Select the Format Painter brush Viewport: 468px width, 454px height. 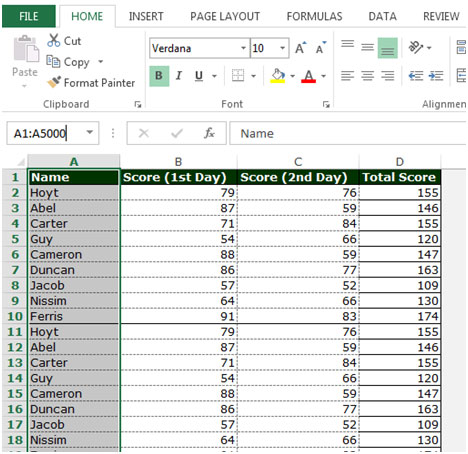[54, 82]
